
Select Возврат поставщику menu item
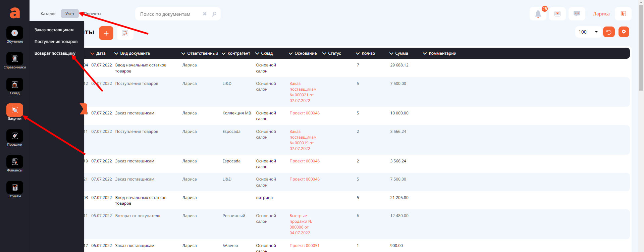(x=55, y=53)
